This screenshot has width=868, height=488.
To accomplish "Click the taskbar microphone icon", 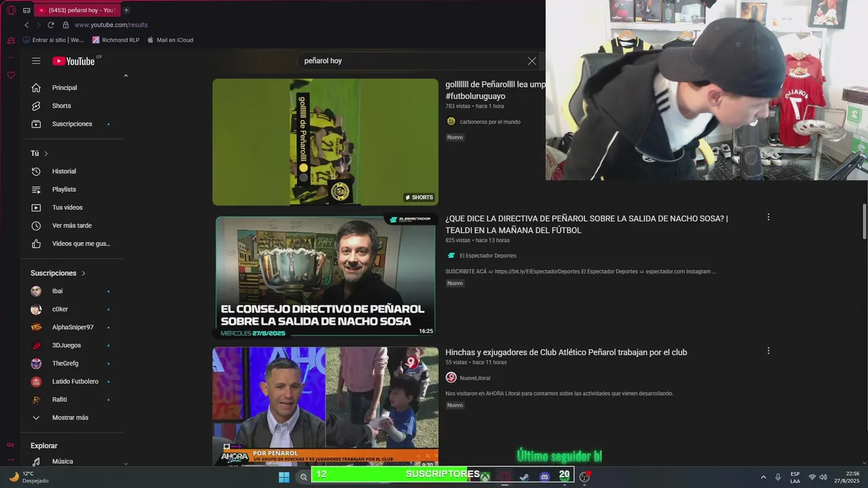I will coord(778,477).
